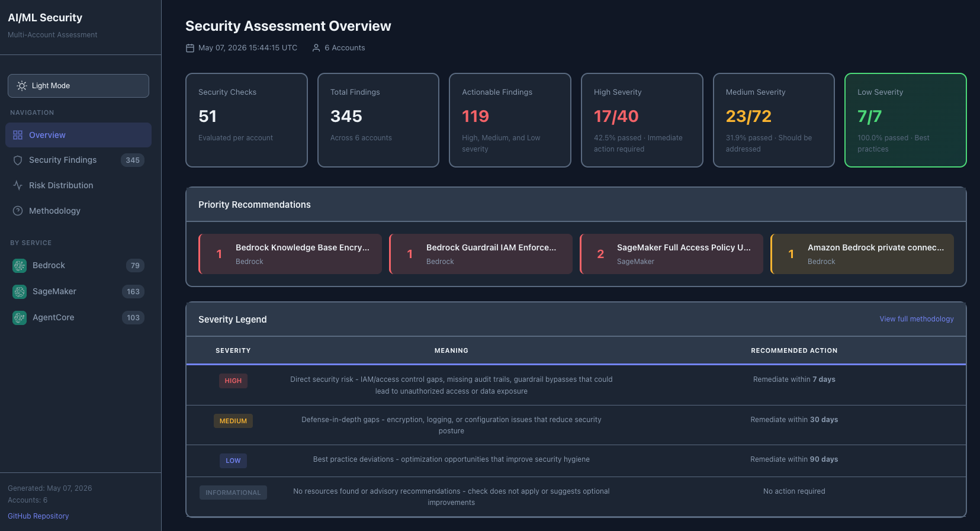Viewport: 980px width, 531px height.
Task: Click the RECOMMENDED ACTION column header
Action: tap(794, 350)
